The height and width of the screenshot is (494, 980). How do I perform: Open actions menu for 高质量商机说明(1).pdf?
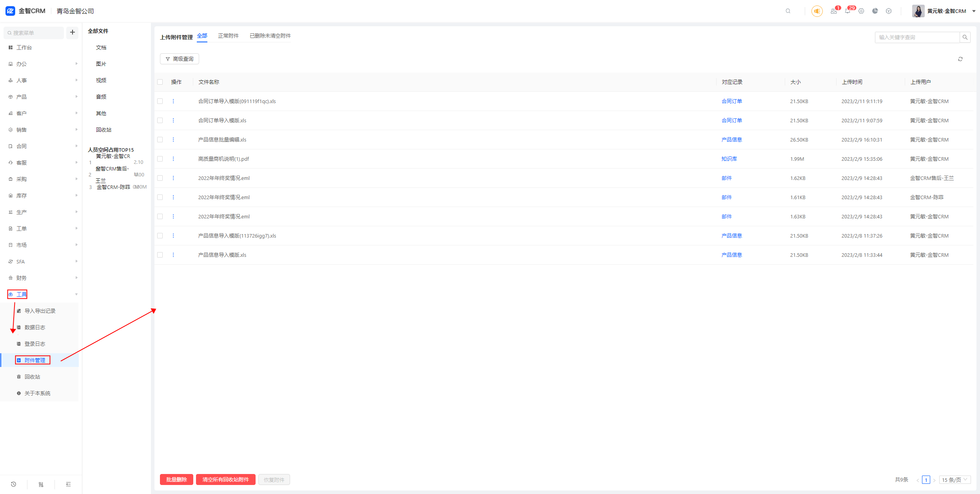173,159
